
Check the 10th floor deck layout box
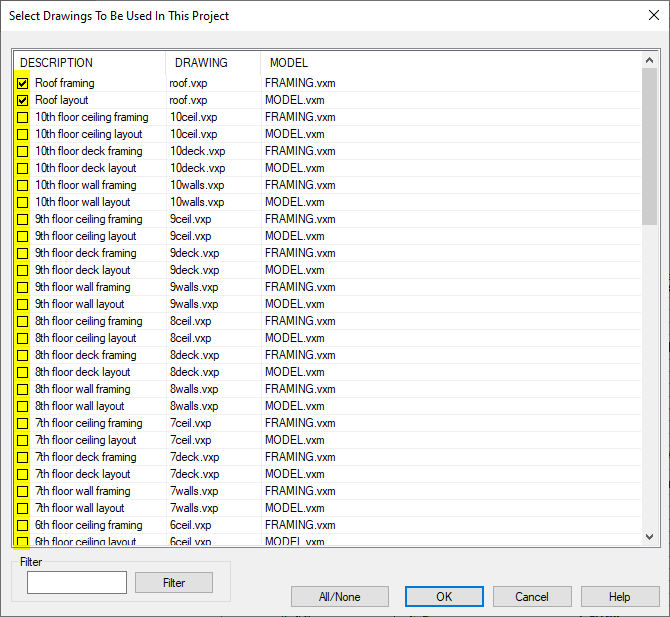(x=22, y=169)
